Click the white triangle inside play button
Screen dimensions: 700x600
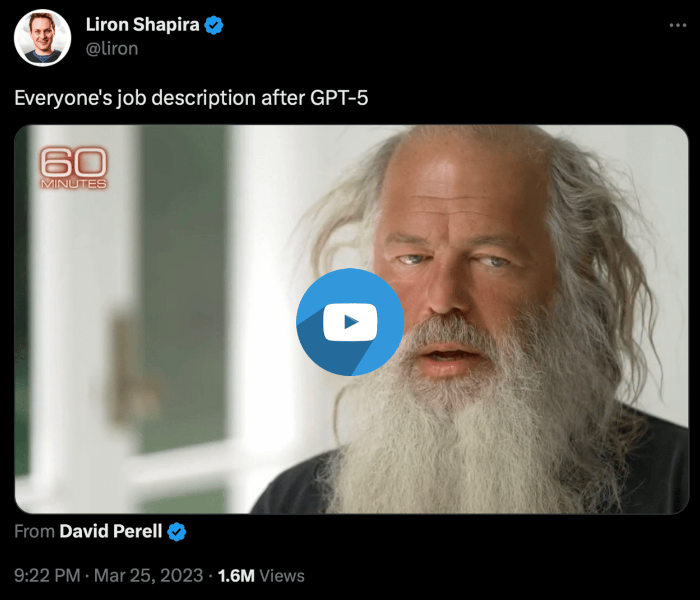click(351, 322)
